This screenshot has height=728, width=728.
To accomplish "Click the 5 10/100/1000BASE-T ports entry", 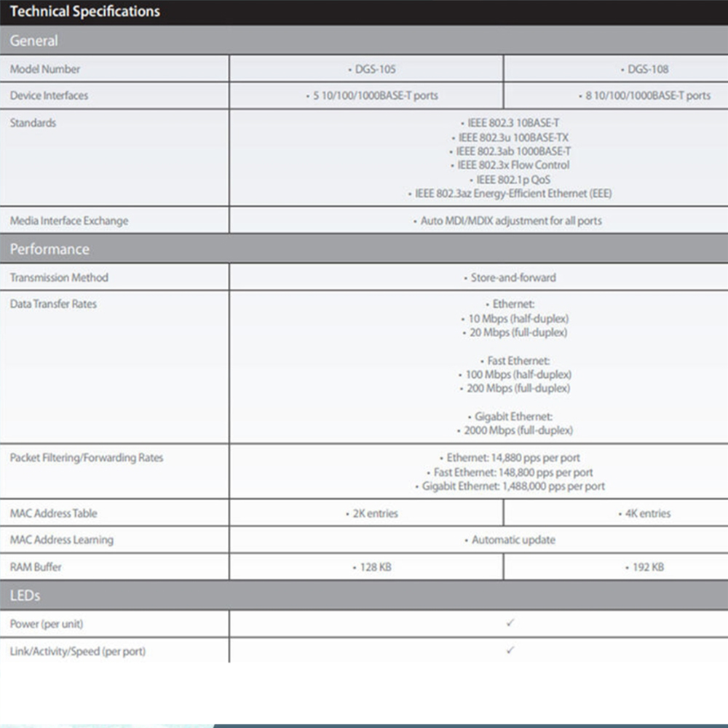I will click(372, 95).
